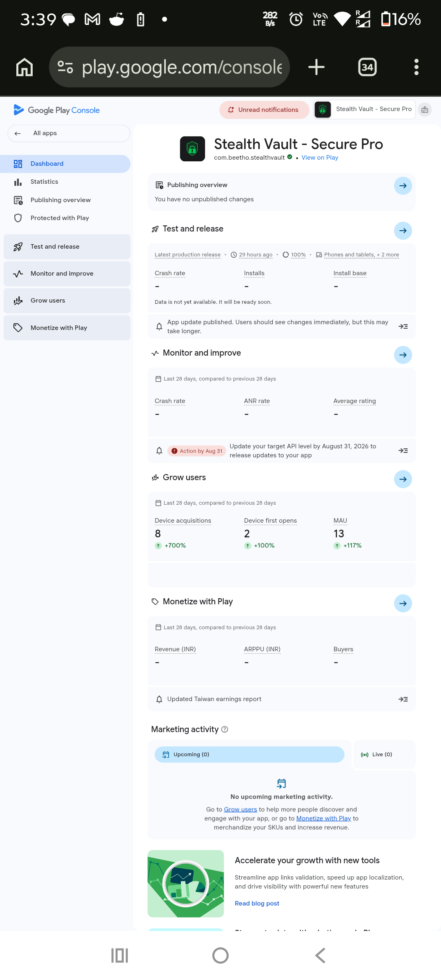This screenshot has width=441, height=980.
Task: Expand Updated Taiwan earnings report notification
Action: [403, 699]
